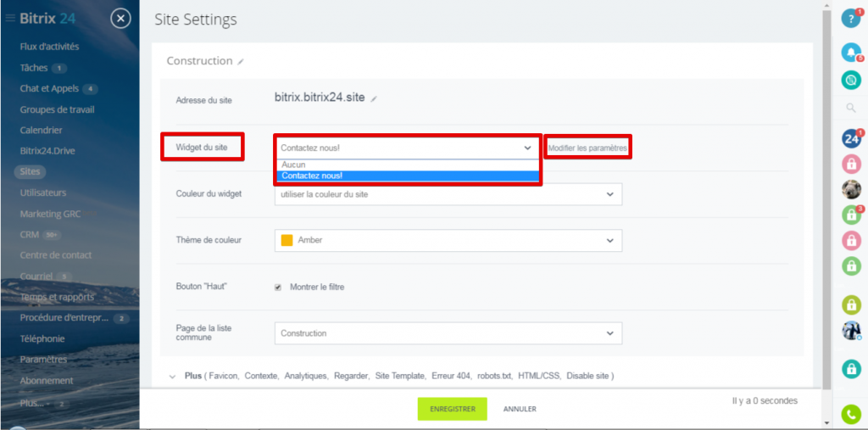Open the teal chat messenger icon
868x430 pixels.
click(x=851, y=80)
